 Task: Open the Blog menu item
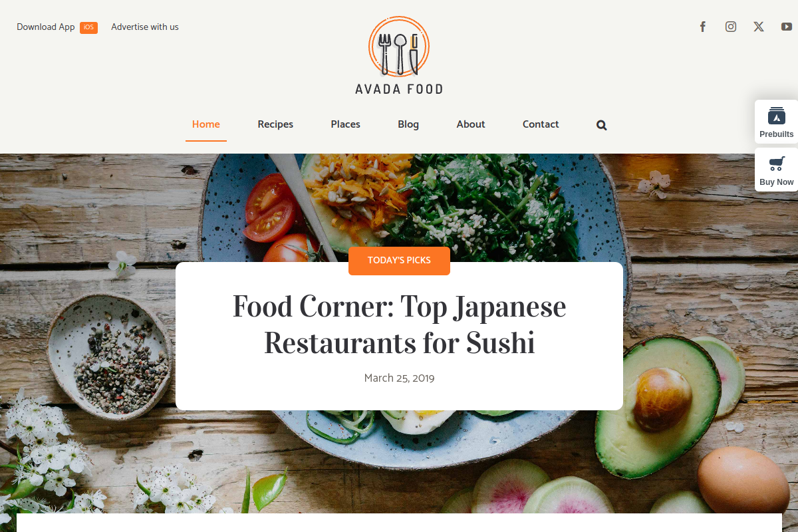[x=408, y=124]
